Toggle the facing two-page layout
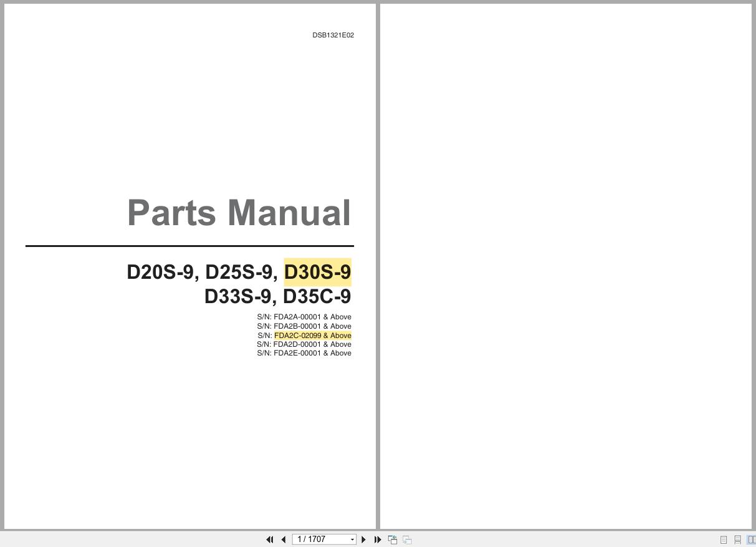This screenshot has width=756, height=547. (x=752, y=539)
